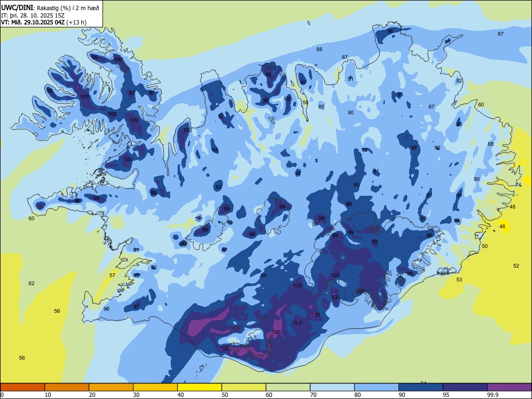
Task: Click the '20' legend scale label
Action: [x=92, y=395]
